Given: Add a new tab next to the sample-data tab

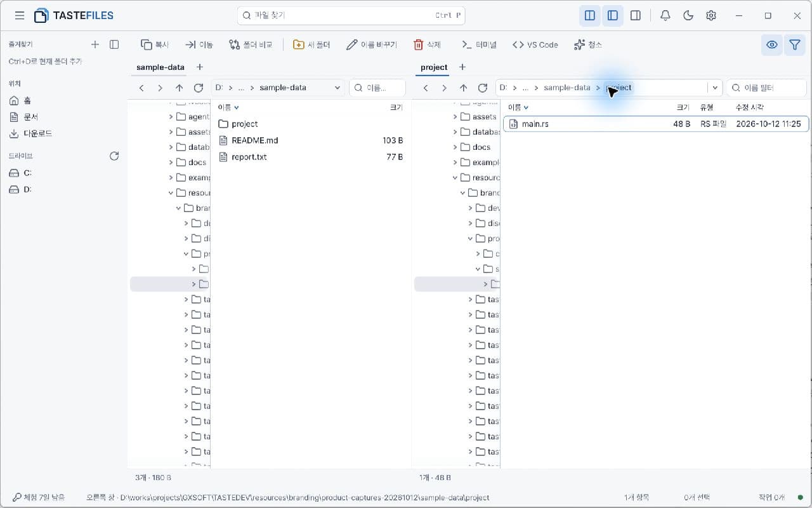Looking at the screenshot, I should [200, 67].
